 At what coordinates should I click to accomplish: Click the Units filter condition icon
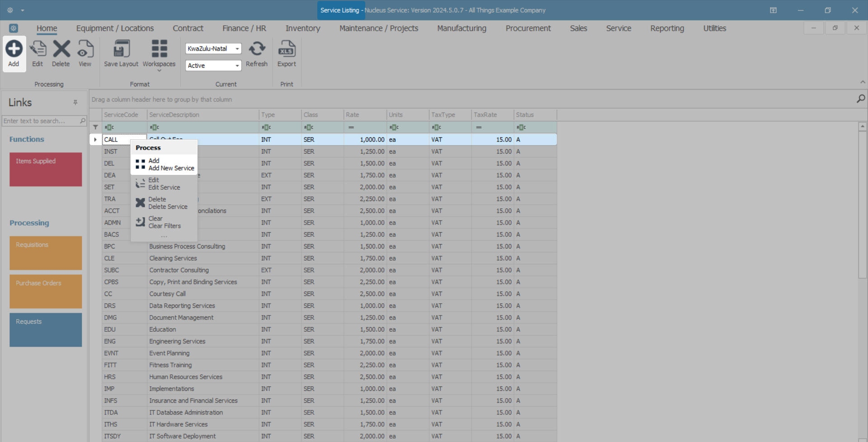[x=394, y=127]
